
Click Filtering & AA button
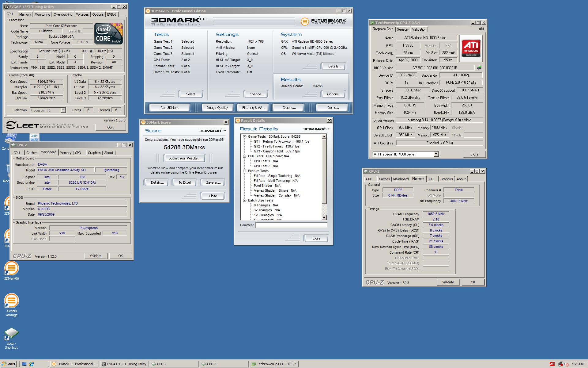pos(254,108)
